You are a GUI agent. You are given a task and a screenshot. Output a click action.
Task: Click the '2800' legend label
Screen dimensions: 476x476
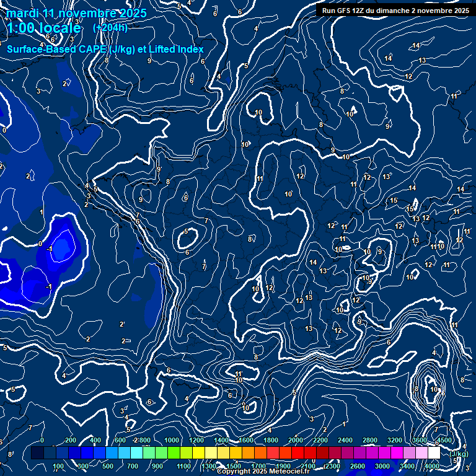[x=370, y=440]
